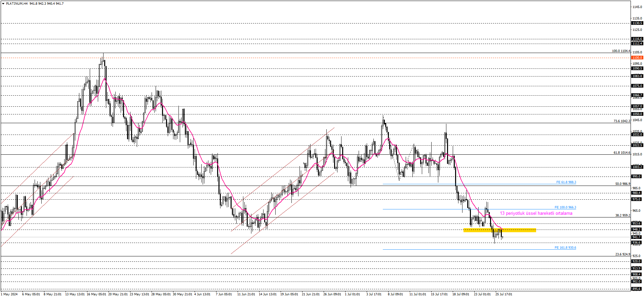Image resolution: width=644 pixels, height=298 pixels.
Task: Click the '13 May 13:01' time label
Action: [x=75, y=294]
